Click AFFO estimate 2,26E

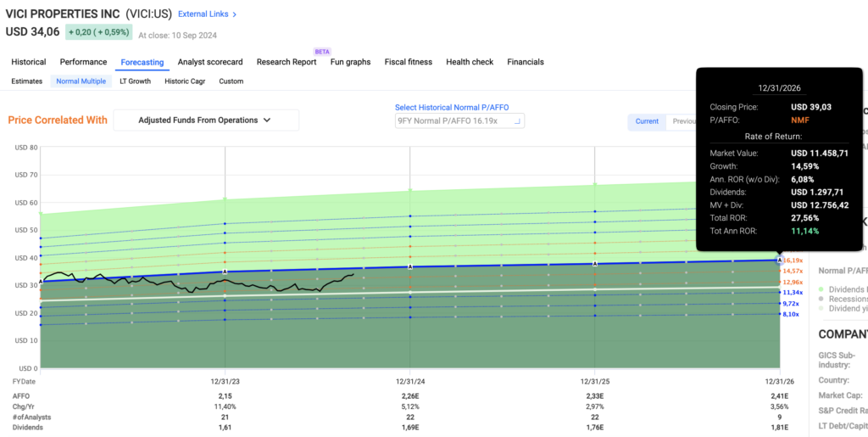410,396
